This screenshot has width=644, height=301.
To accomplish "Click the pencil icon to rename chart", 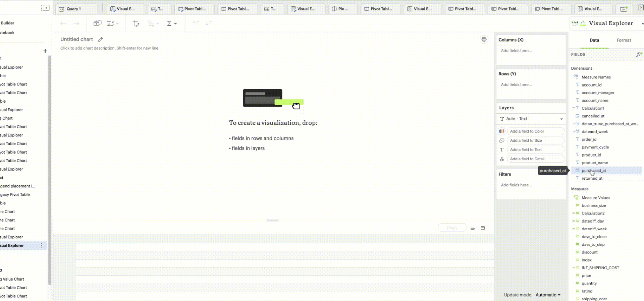I will [x=100, y=40].
